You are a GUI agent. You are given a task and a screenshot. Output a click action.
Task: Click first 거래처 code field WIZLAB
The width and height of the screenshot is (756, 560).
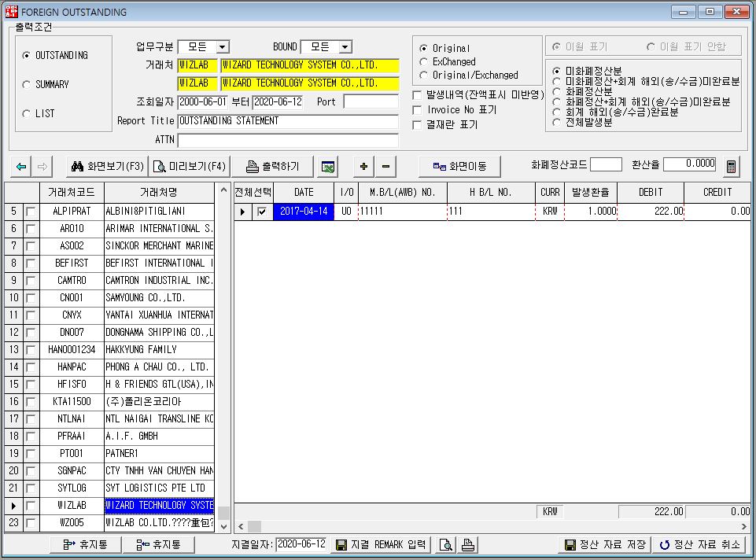(x=197, y=65)
